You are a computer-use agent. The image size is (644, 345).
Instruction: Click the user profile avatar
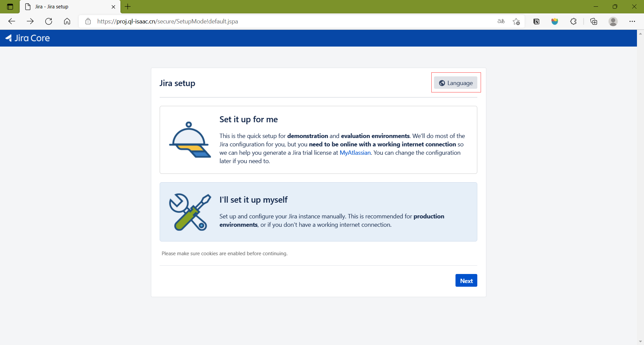coord(613,21)
